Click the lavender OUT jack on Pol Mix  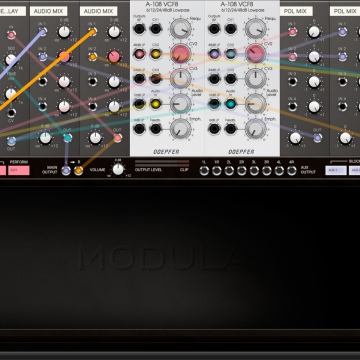318,138
